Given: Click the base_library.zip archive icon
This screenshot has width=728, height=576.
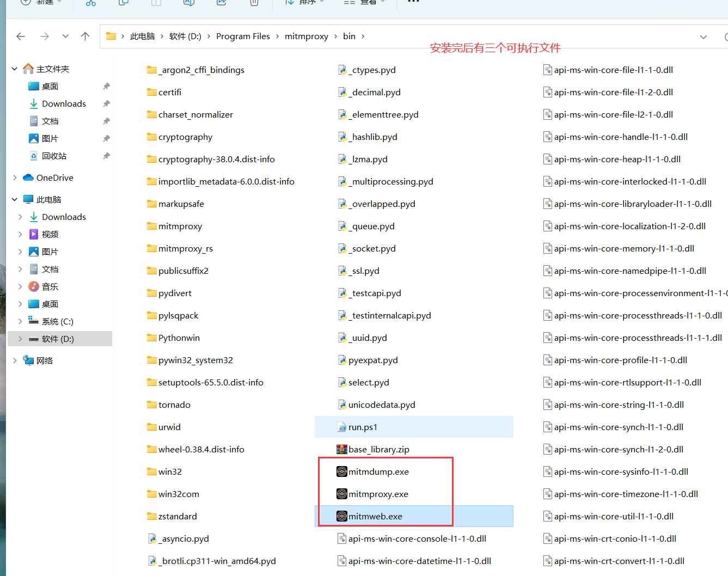Looking at the screenshot, I should [x=342, y=449].
